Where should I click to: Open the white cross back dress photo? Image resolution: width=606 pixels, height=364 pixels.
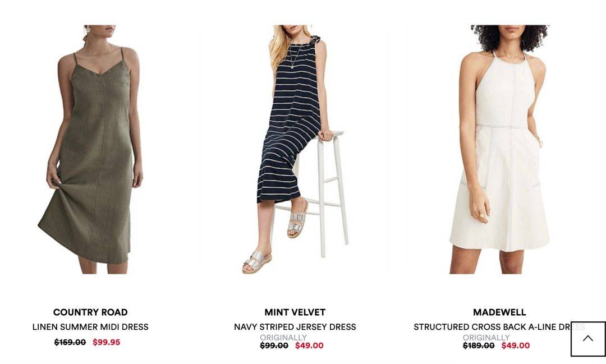pos(499,150)
